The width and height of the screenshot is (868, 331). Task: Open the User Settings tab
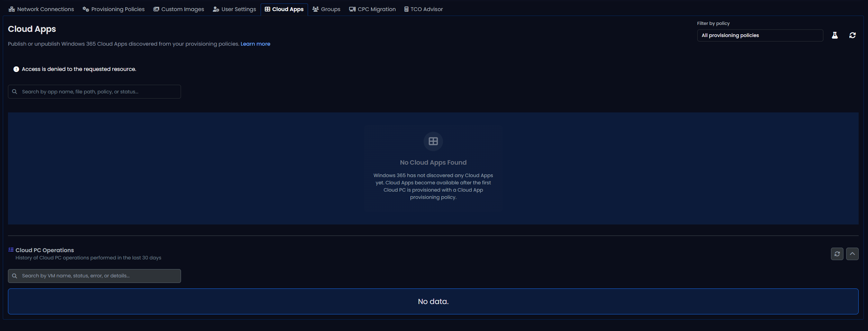point(234,9)
